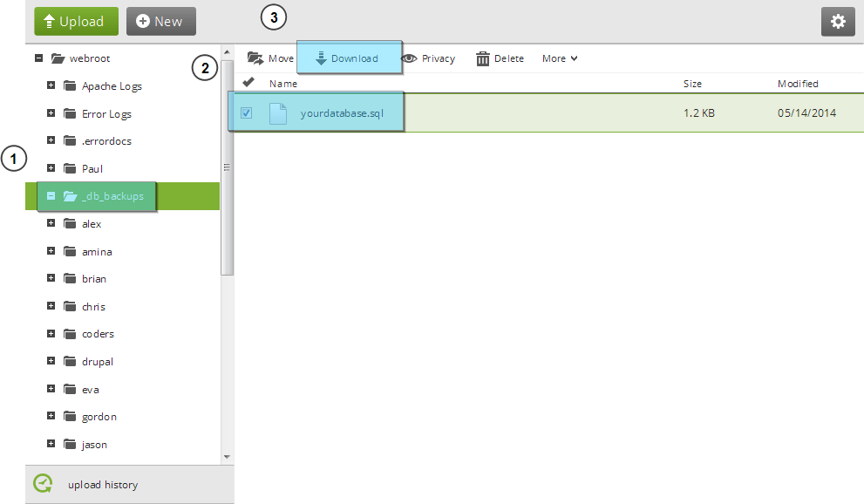Viewport: 864px width, 504px height.
Task: Click the brian folder icon
Action: click(x=70, y=278)
